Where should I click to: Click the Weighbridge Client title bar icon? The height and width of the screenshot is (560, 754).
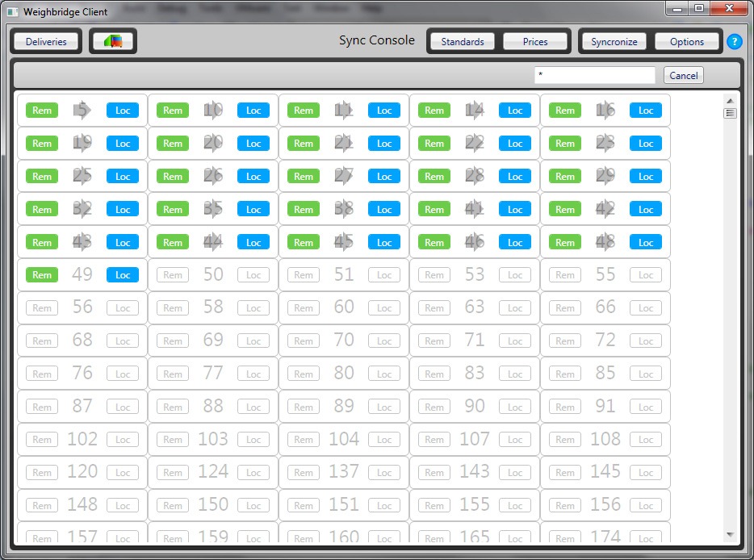coord(13,11)
